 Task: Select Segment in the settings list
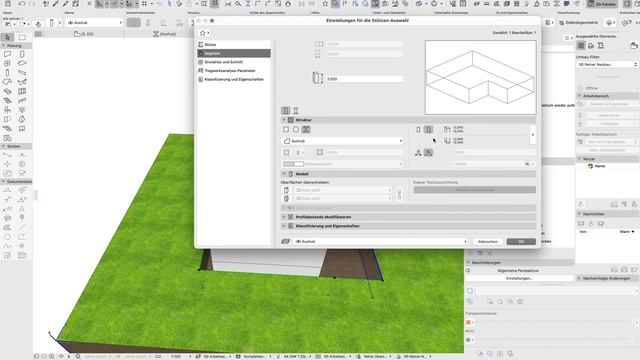234,53
